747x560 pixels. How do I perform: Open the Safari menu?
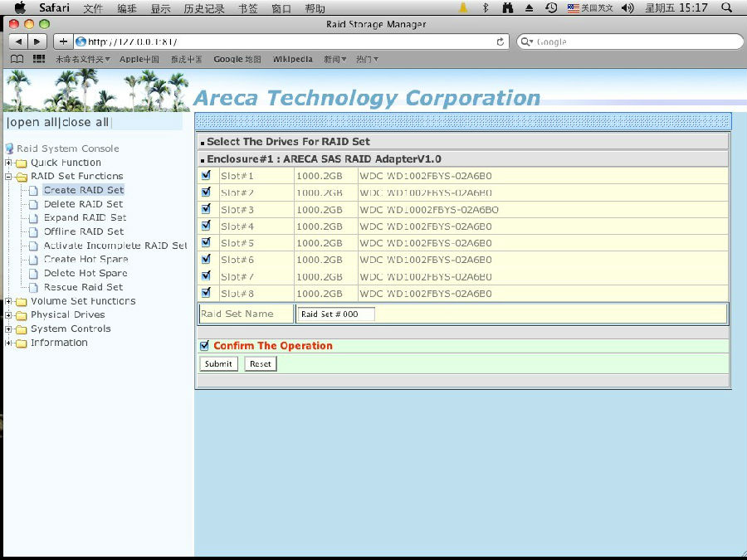pos(54,7)
